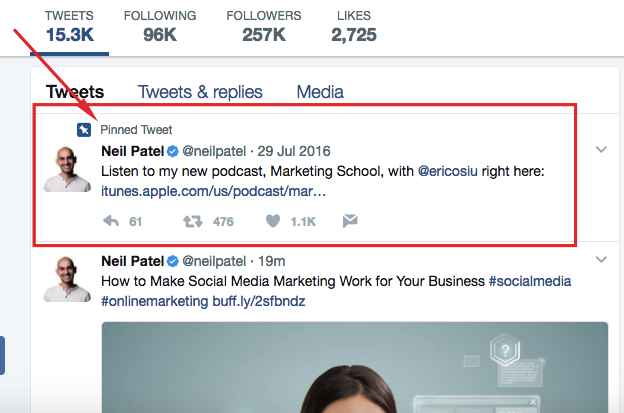Open Neil Patel avatar on 19m tweet
The height and width of the screenshot is (413, 624).
tap(67, 279)
